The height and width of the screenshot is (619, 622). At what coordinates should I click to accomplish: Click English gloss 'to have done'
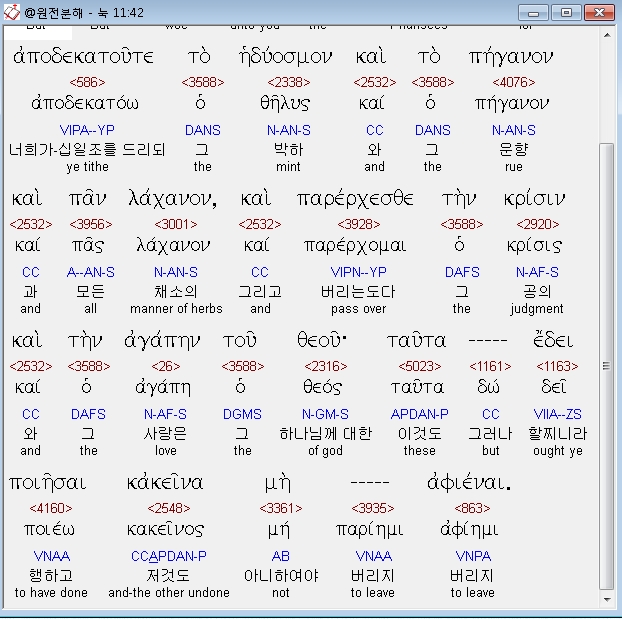[51, 593]
